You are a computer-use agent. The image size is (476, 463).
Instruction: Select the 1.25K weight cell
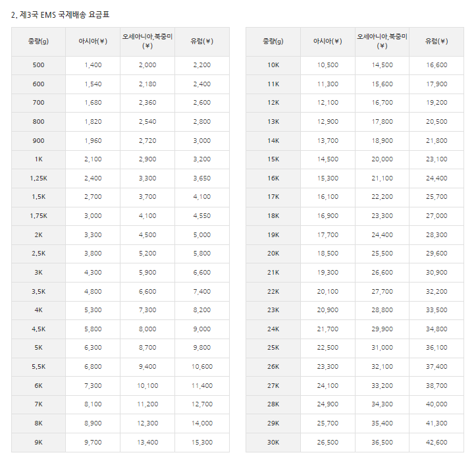pyautogui.click(x=38, y=178)
